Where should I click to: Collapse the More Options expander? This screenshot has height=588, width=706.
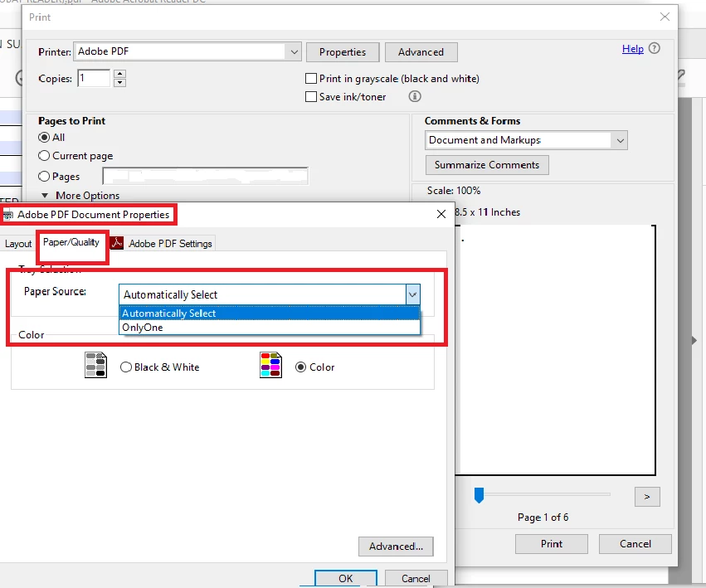[45, 196]
